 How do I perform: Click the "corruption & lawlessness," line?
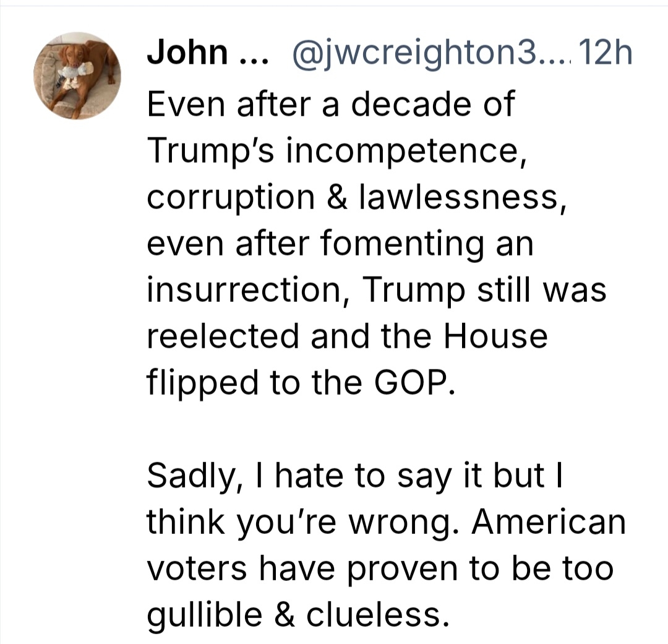tap(355, 197)
